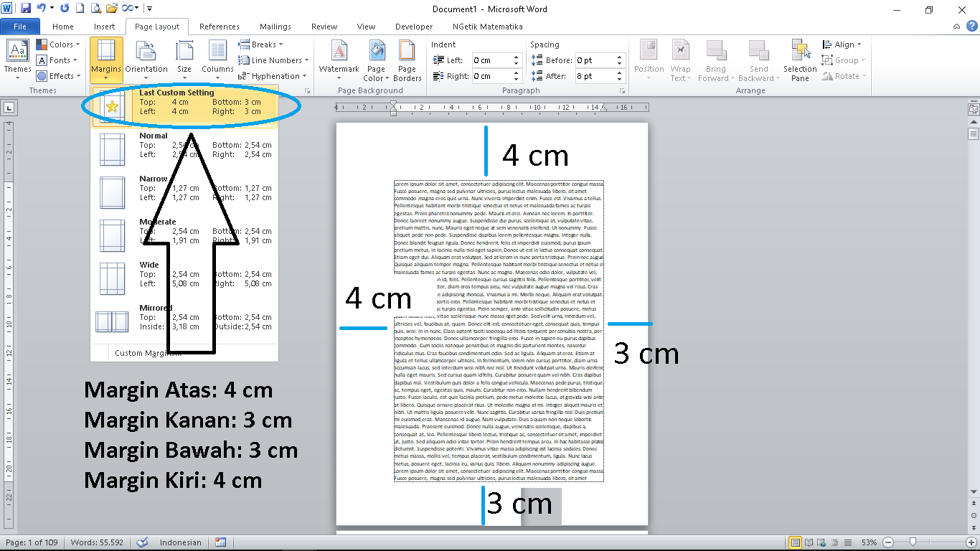Switch to the Insert tab

click(x=104, y=27)
